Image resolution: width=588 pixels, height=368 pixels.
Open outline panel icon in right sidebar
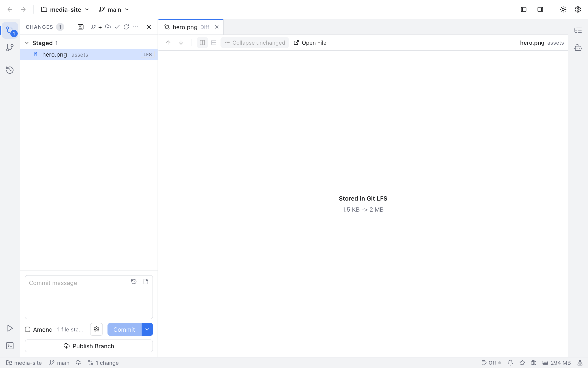[x=578, y=30]
